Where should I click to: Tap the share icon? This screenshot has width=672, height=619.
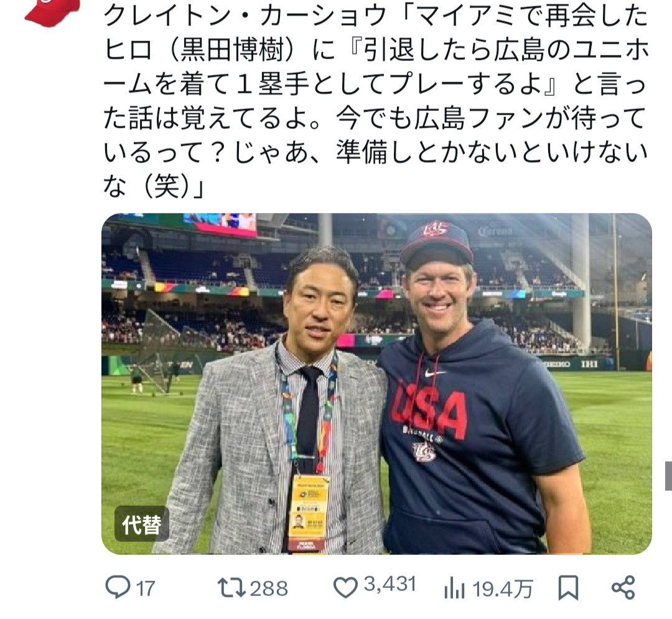tap(623, 587)
